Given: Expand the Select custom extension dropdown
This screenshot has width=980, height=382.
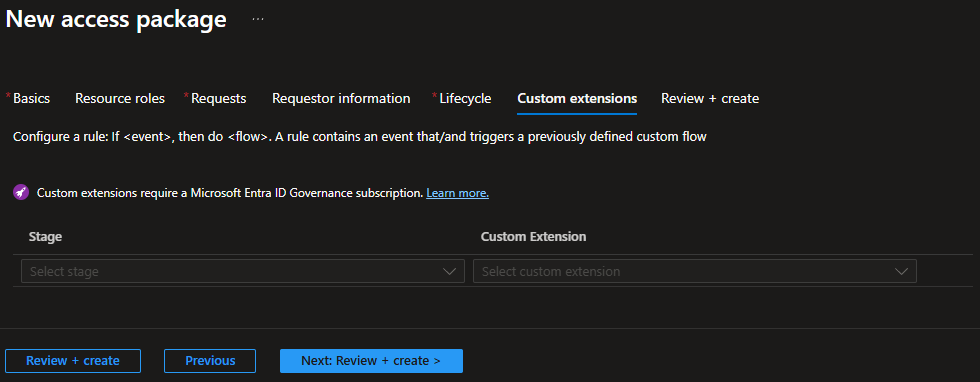Looking at the screenshot, I should click(694, 271).
